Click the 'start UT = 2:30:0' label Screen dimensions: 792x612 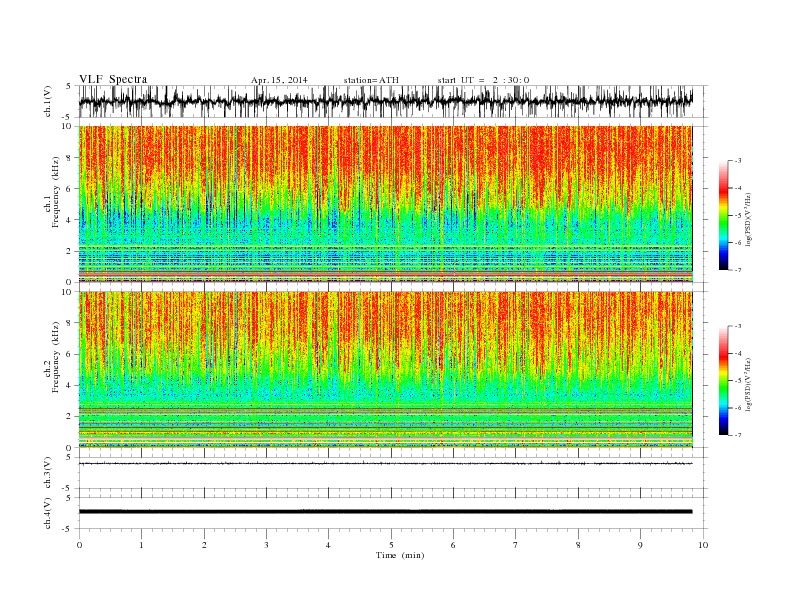(483, 80)
